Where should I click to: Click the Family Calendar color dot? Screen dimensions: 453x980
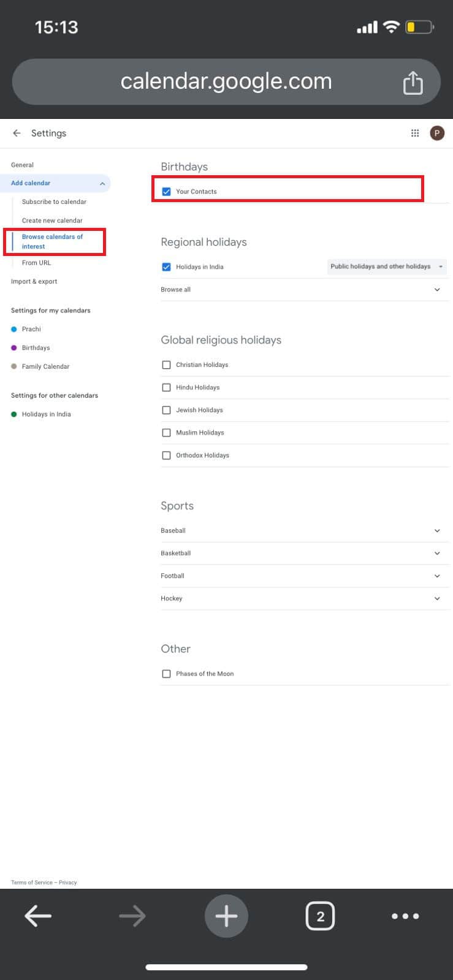point(14,367)
